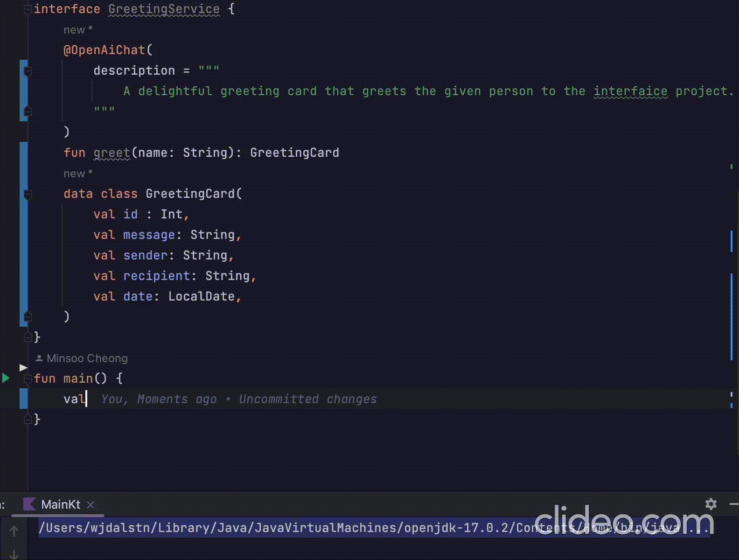
Task: Click blue change marker beside description text
Action: (23, 91)
